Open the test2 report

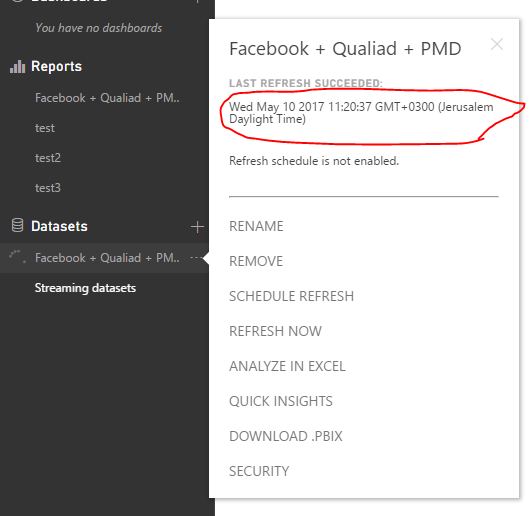tap(48, 158)
